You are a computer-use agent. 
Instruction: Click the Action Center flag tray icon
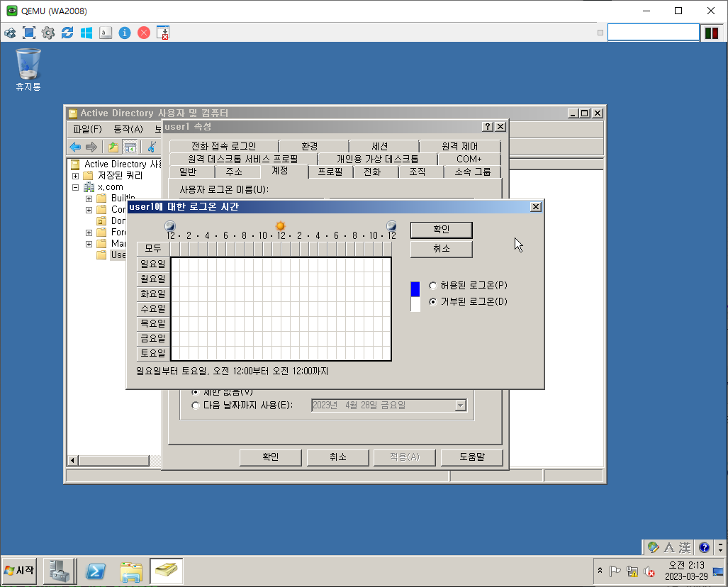tap(615, 571)
